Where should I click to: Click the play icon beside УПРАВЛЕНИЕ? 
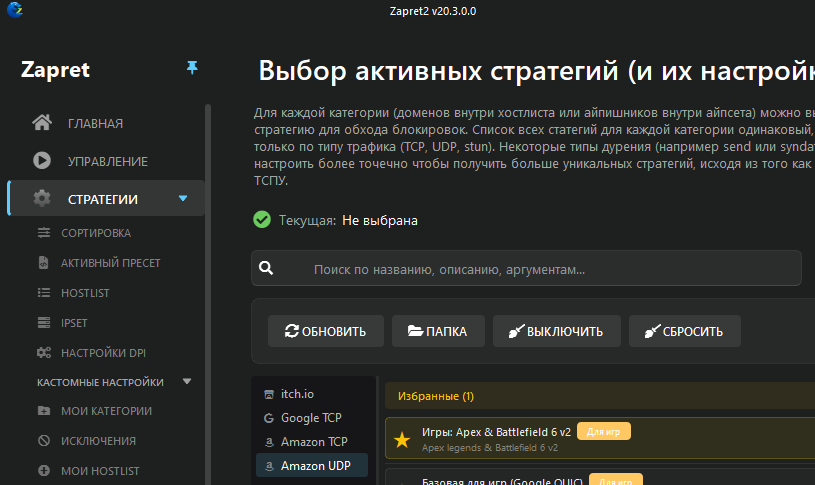pos(42,161)
